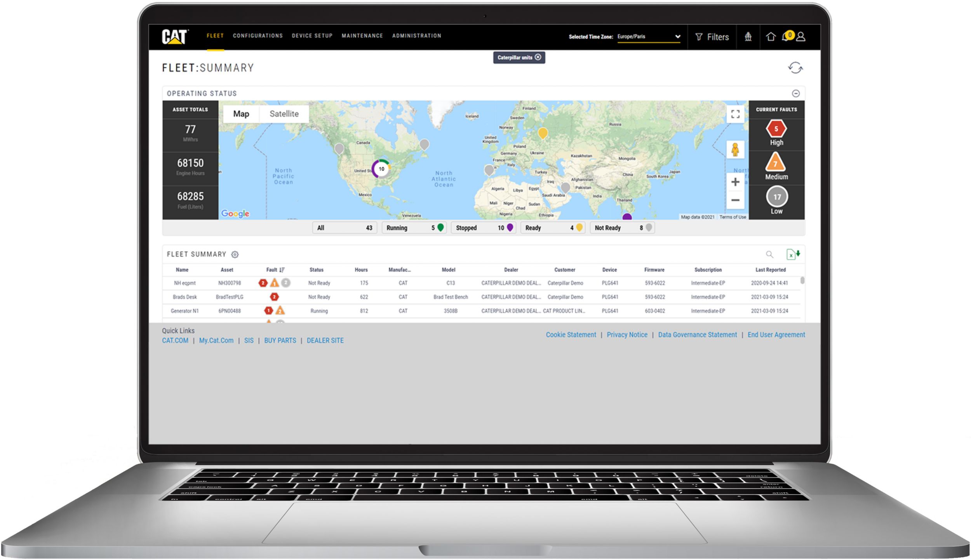Screen dimensions: 971x560
Task: Open the notifications bell icon
Action: click(786, 37)
